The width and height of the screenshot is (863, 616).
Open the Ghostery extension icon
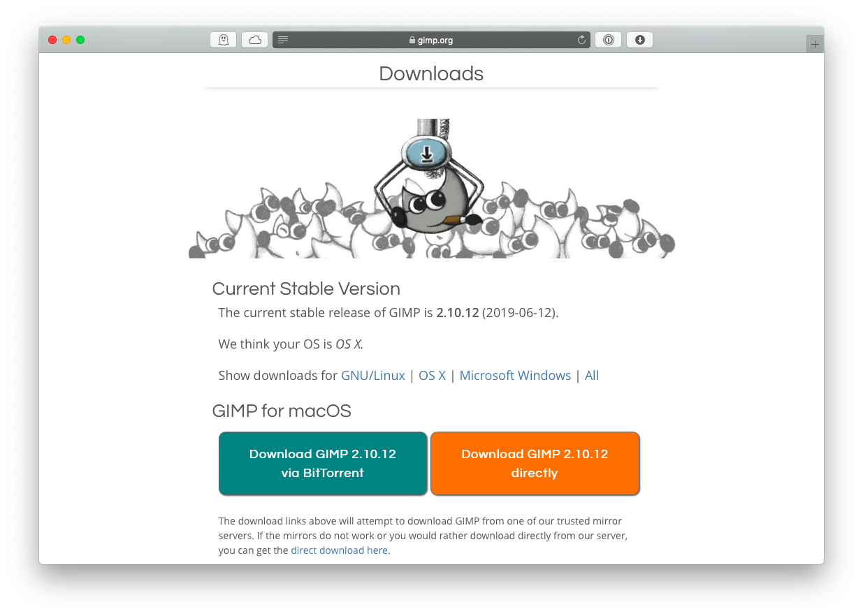click(223, 40)
